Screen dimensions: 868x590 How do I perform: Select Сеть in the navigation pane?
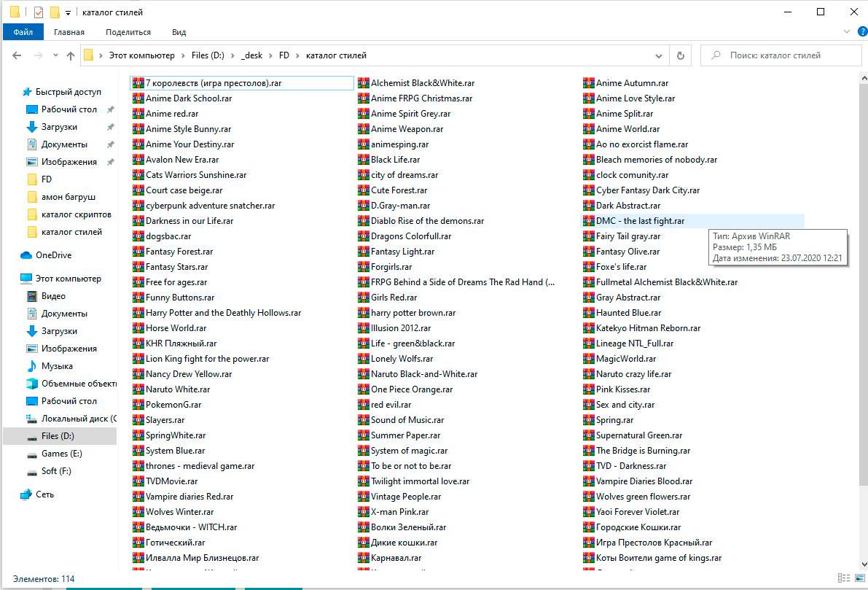click(44, 494)
